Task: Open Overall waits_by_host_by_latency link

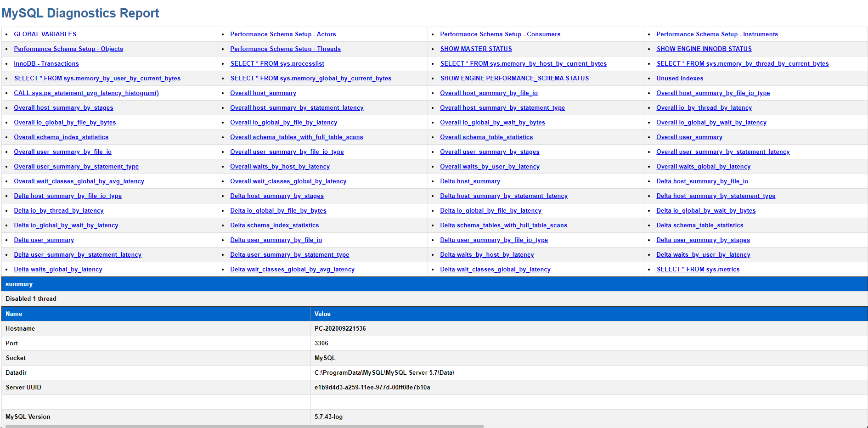Action: (280, 167)
